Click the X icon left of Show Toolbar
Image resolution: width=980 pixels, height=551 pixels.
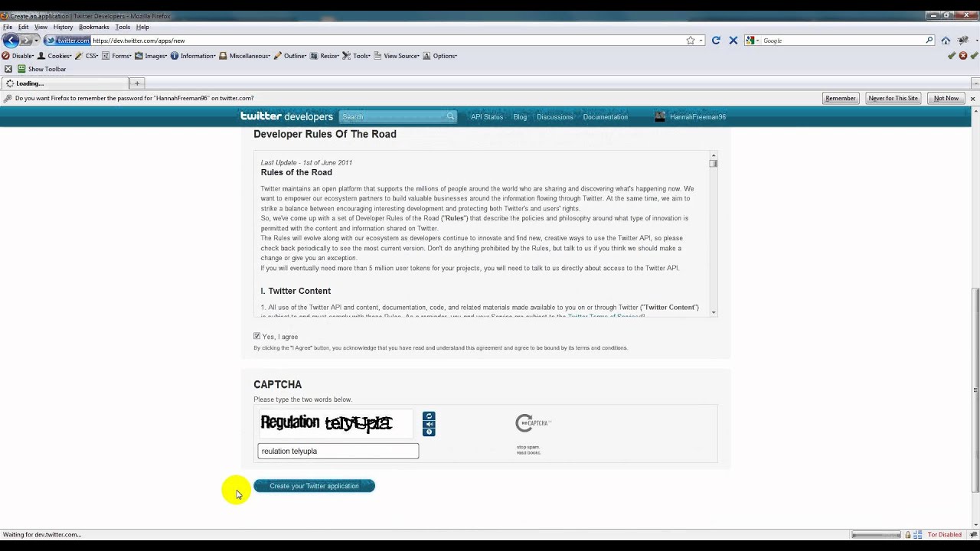[x=8, y=69]
